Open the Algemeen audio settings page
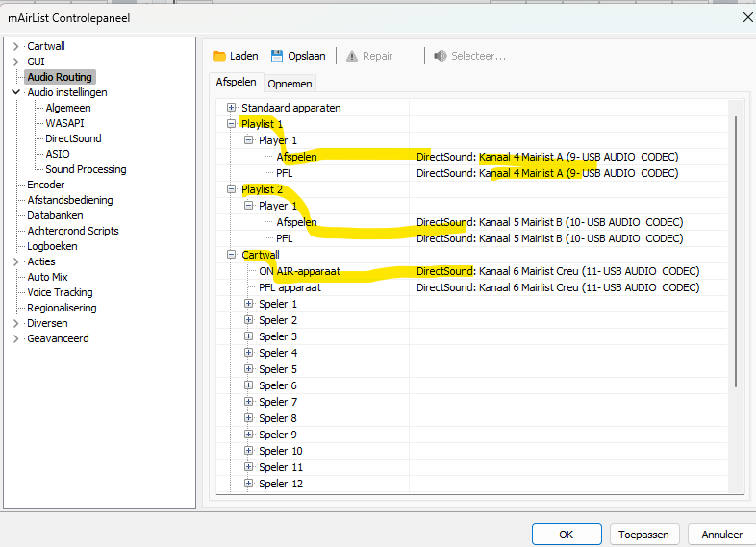Viewport: 756px width, 547px height. (x=68, y=108)
